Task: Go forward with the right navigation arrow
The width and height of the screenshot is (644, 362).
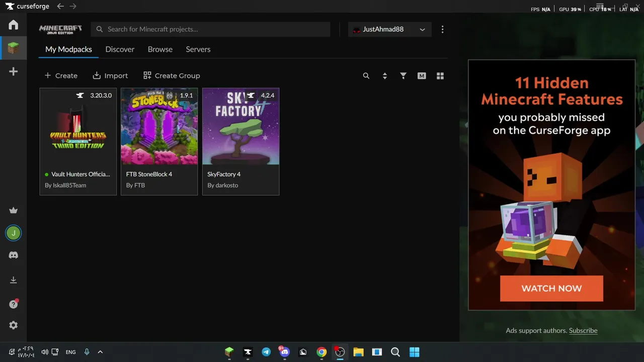Action: (x=73, y=7)
